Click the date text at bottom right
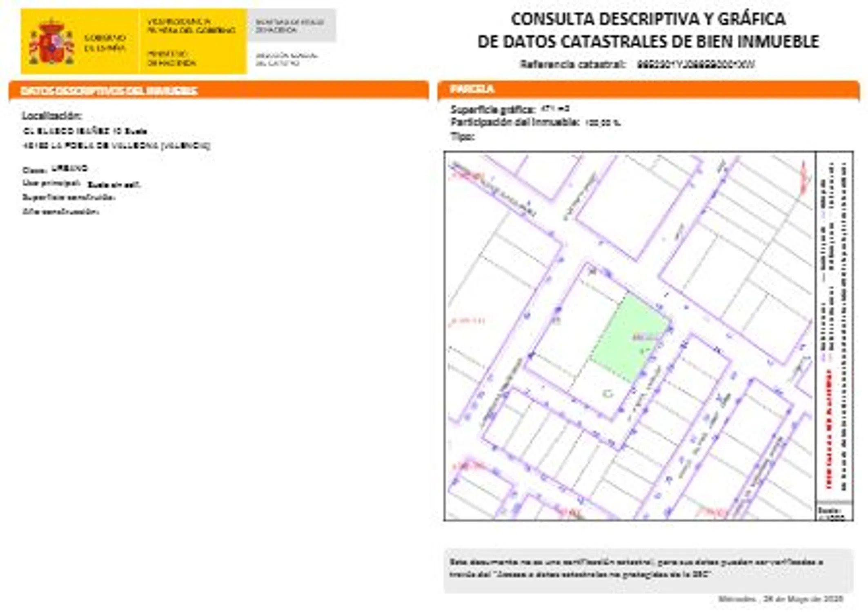Screen dimensions: 868x612 pos(780,599)
